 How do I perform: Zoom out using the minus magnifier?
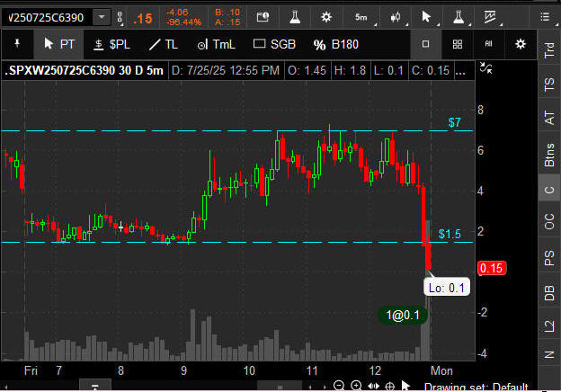click(x=339, y=386)
